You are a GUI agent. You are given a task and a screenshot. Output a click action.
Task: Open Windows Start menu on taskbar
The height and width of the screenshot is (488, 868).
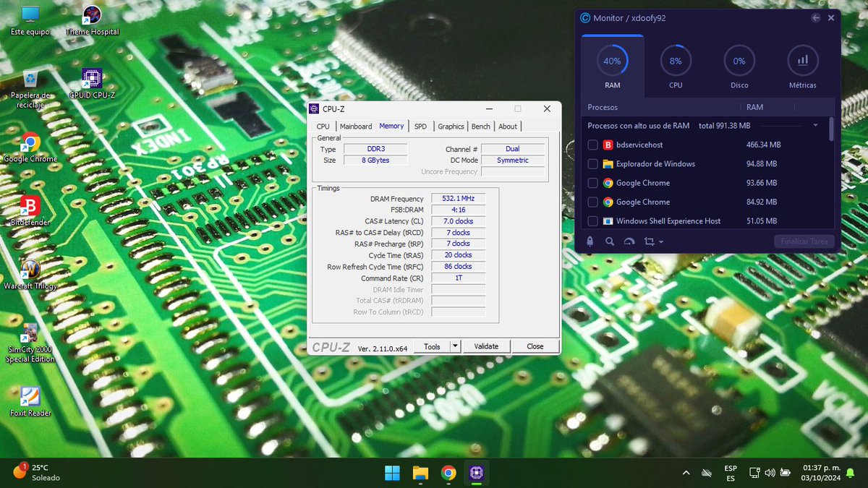392,474
